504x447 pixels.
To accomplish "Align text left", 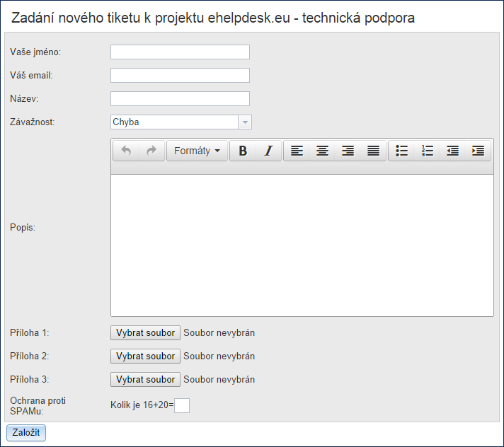I will coord(297,151).
